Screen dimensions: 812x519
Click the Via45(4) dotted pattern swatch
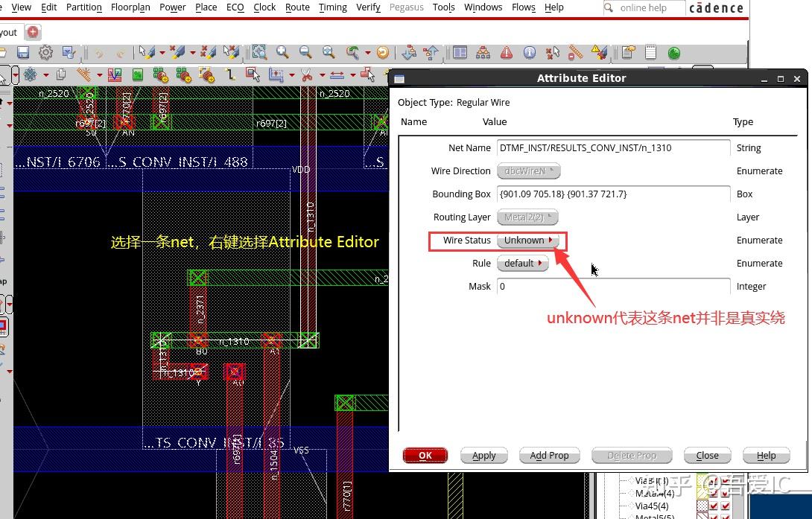point(702,506)
